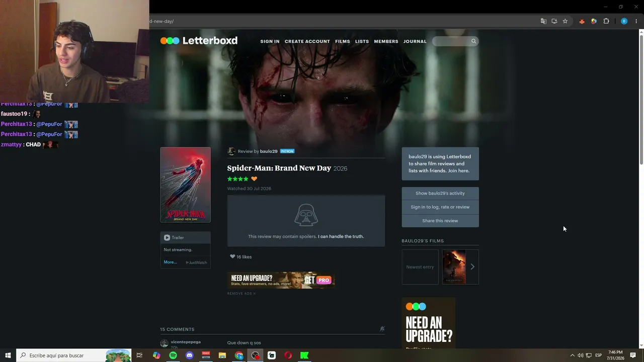Viewport: 644px width, 362px height.
Task: Open Discord from the taskbar
Action: pos(190,355)
